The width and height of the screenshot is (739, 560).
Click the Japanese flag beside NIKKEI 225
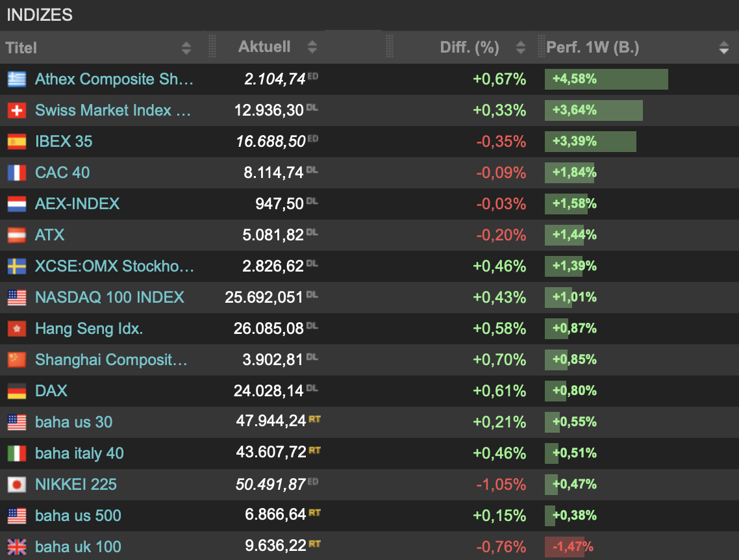pyautogui.click(x=17, y=485)
